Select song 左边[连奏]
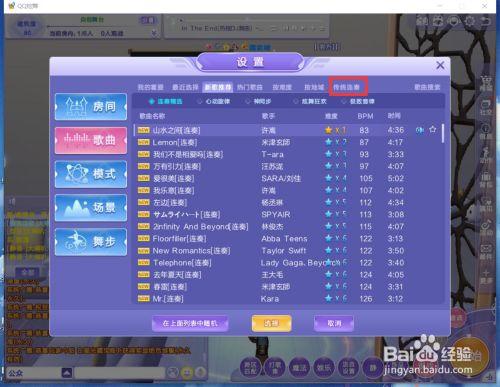 point(287,202)
